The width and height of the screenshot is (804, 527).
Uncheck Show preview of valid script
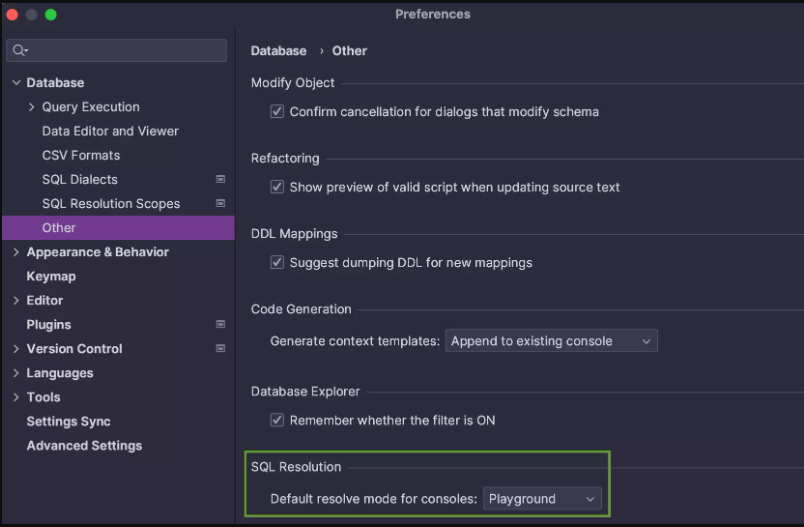[277, 187]
